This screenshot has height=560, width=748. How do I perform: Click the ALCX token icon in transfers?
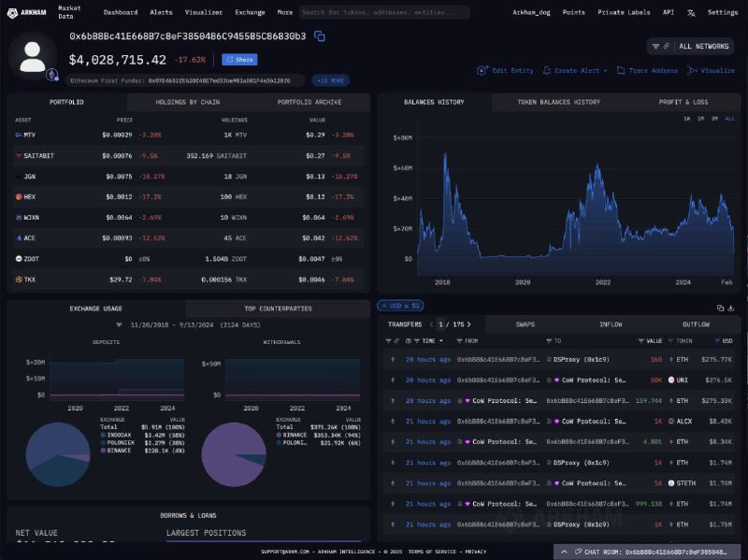click(671, 422)
